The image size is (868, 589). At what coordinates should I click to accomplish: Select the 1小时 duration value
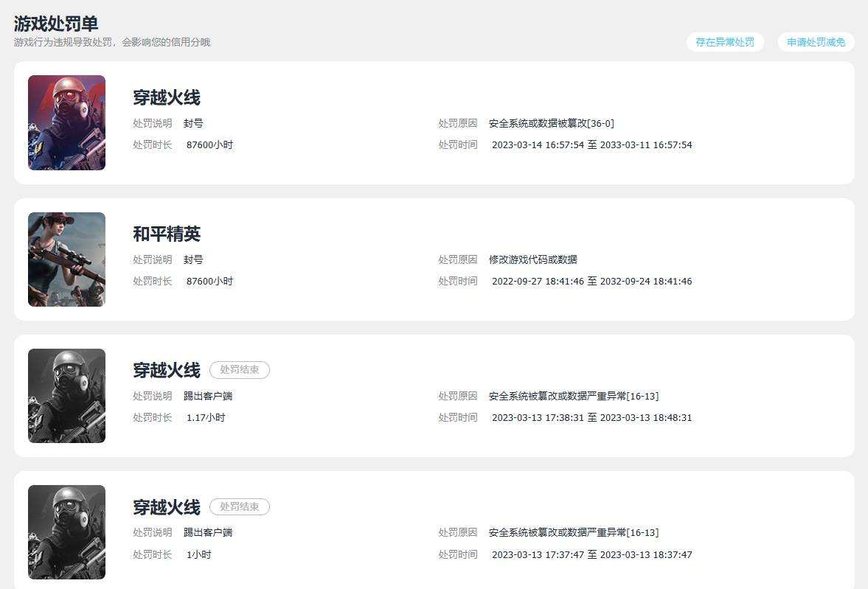click(x=198, y=554)
